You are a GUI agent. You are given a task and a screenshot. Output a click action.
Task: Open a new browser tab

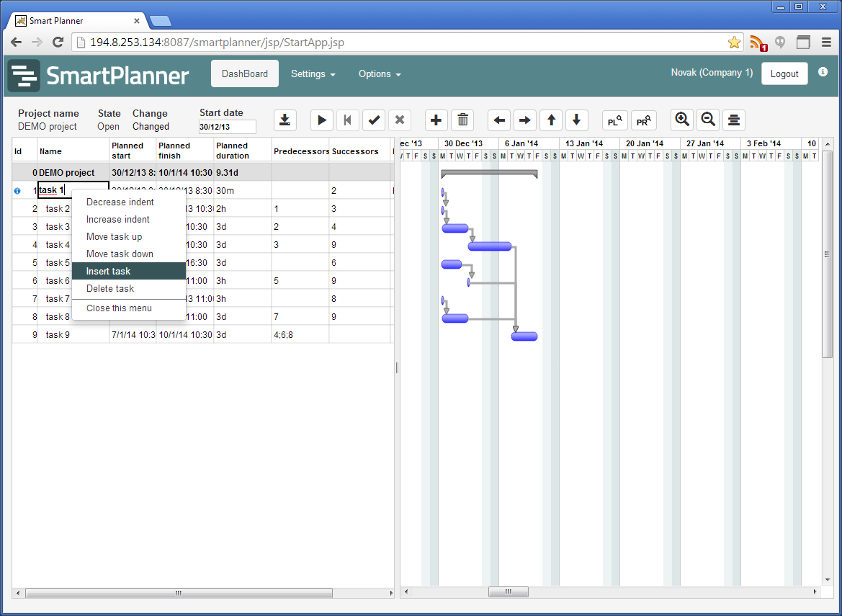pyautogui.click(x=160, y=22)
